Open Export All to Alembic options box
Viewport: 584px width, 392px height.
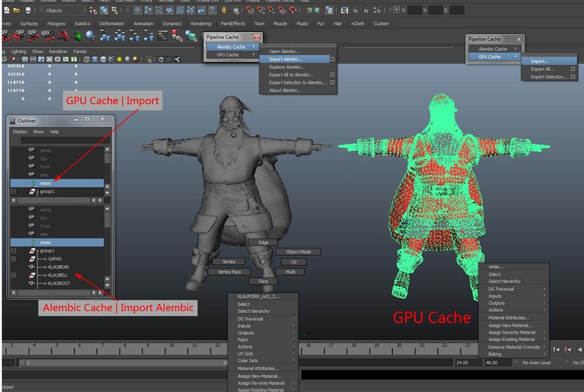pyautogui.click(x=332, y=75)
